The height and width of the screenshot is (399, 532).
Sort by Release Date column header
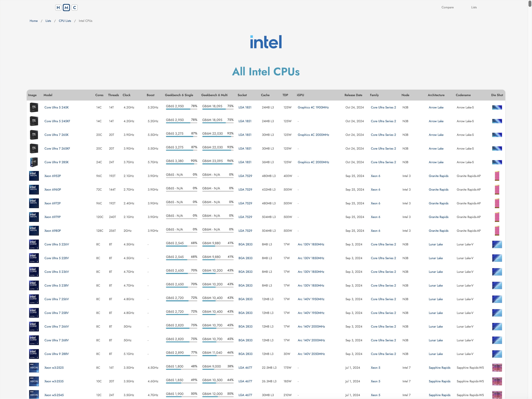[x=353, y=95]
